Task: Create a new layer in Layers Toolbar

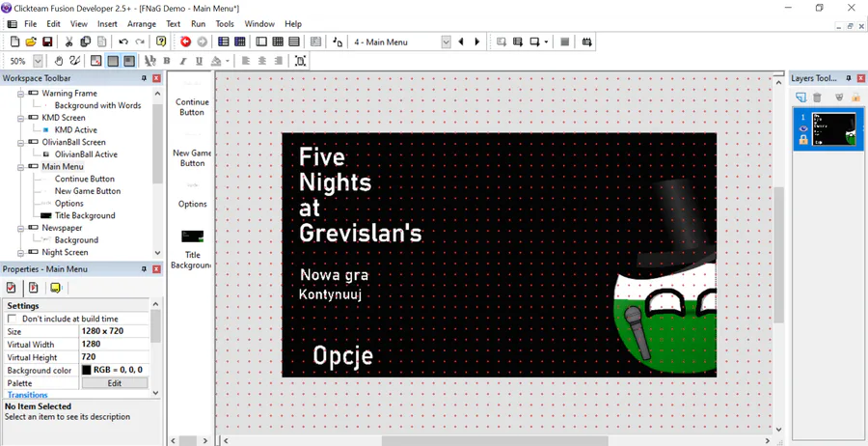Action: (800, 98)
